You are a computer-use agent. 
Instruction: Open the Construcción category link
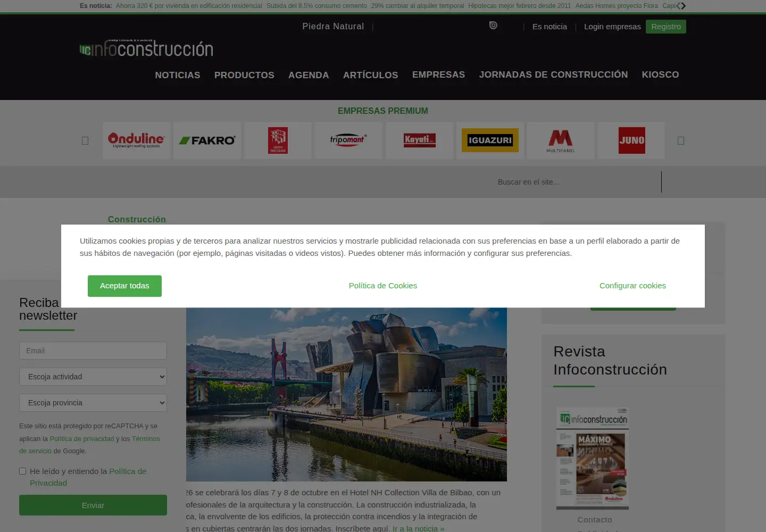pyautogui.click(x=137, y=219)
